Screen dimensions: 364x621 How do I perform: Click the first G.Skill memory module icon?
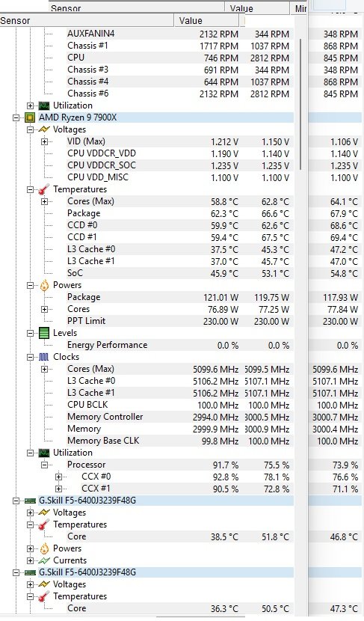30,501
